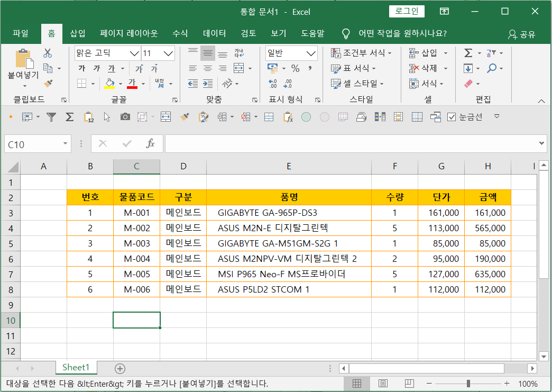Decrease indent

(x=193, y=84)
